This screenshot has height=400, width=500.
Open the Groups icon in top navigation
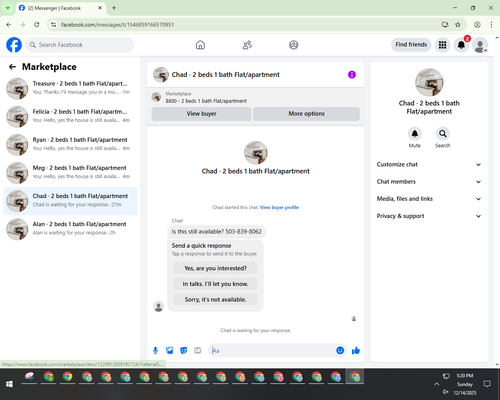tap(294, 45)
